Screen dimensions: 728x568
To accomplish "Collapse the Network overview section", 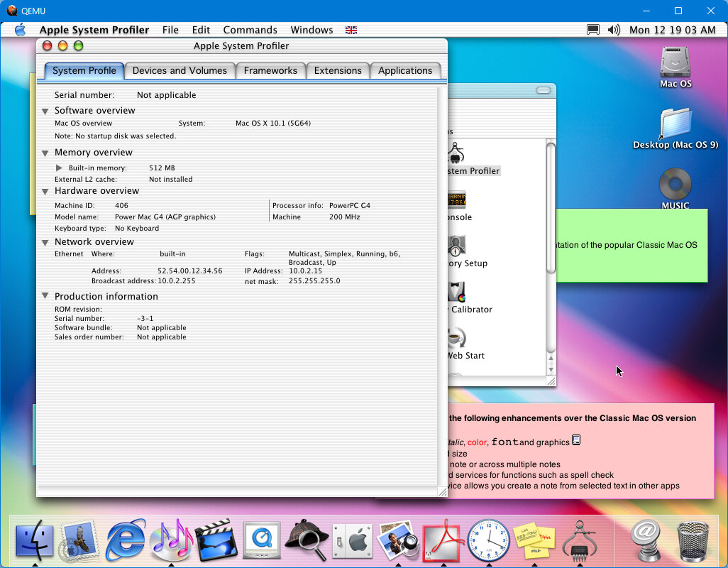I will [45, 243].
